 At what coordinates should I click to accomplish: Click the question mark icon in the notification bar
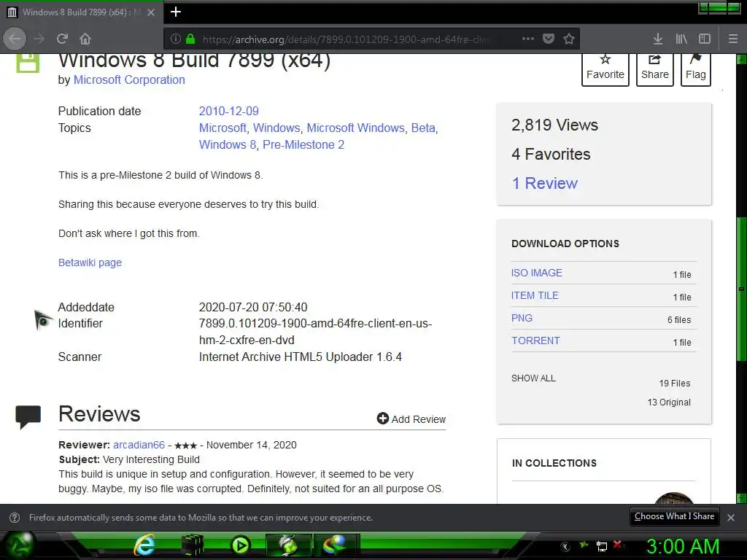coord(15,518)
